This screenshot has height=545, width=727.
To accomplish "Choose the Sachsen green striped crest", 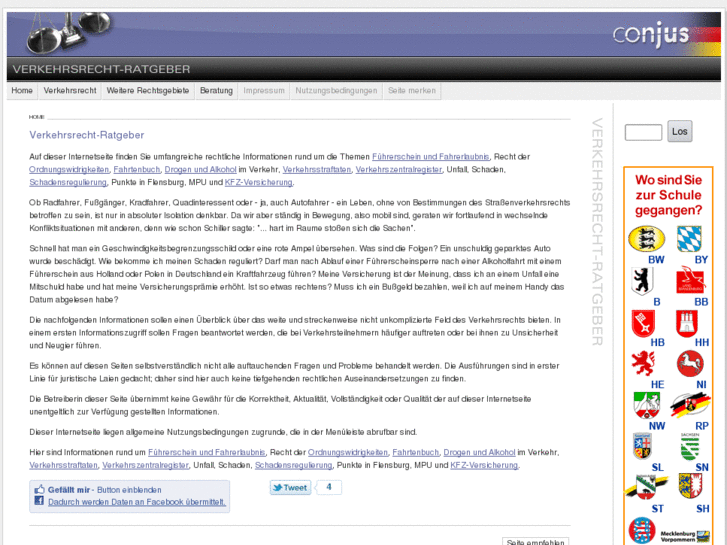I will click(x=690, y=446).
